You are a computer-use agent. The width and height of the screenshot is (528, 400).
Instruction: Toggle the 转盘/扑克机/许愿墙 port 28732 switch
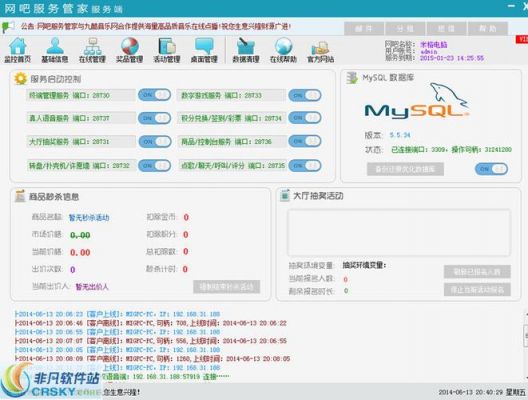point(155,166)
